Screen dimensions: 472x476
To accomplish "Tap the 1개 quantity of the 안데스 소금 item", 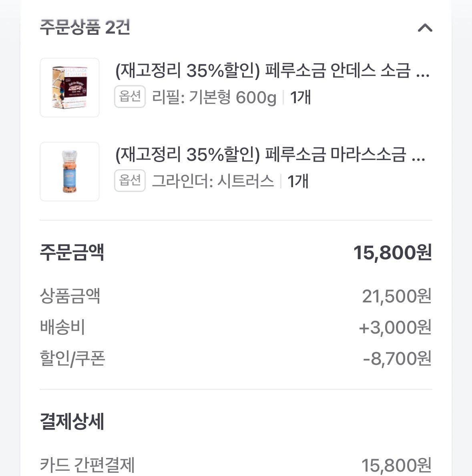I will (300, 97).
